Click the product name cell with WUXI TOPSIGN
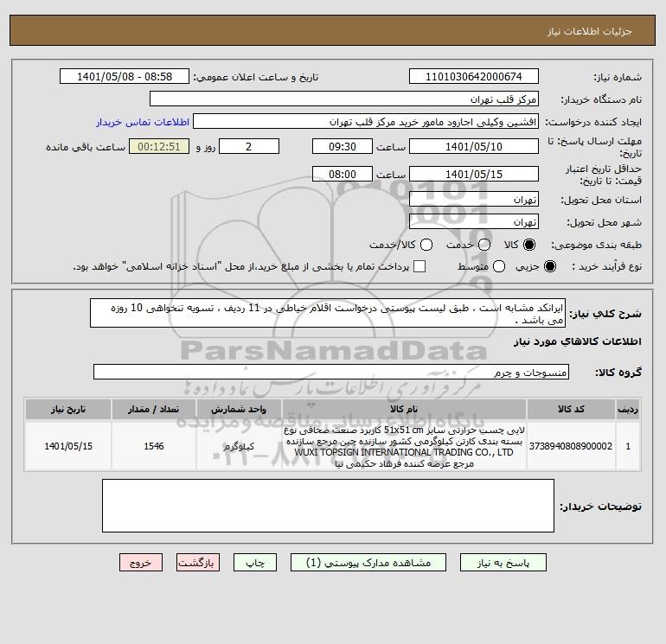This screenshot has height=644, width=666. pos(404,446)
